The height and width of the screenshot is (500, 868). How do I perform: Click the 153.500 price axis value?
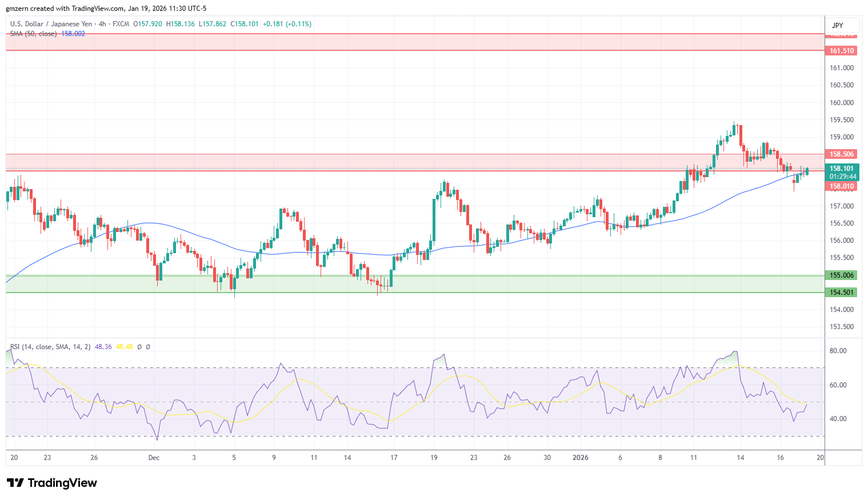(x=842, y=327)
